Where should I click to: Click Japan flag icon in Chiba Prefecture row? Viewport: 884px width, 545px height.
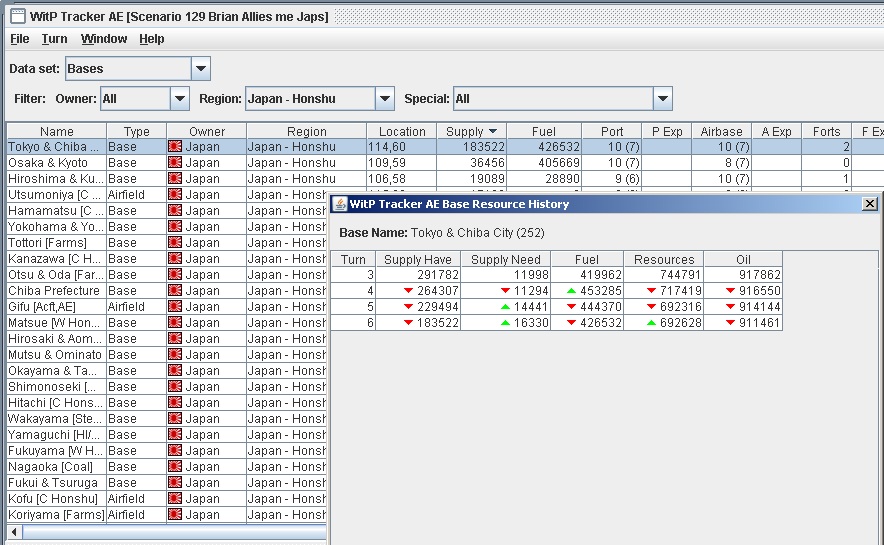coord(175,290)
